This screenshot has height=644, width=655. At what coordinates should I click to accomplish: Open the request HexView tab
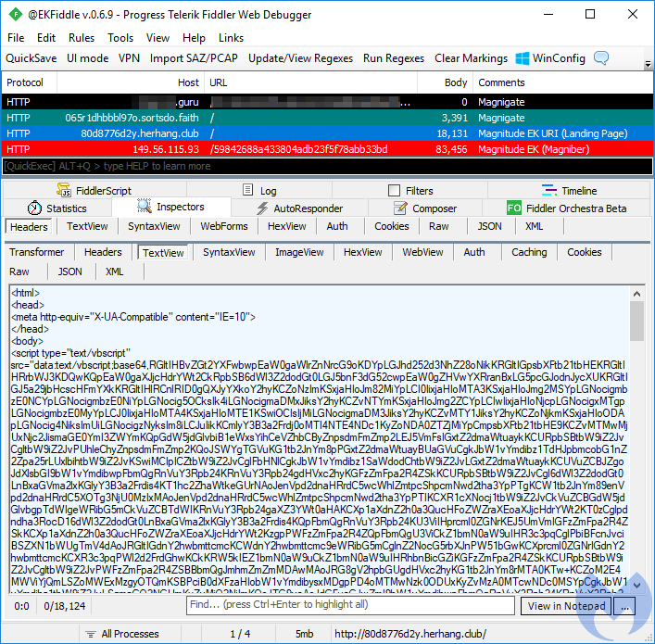point(286,226)
